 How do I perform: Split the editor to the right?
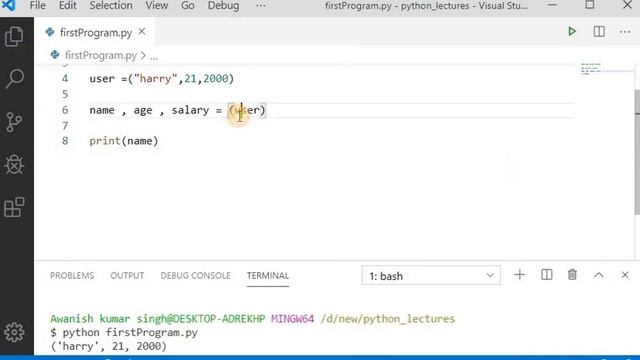(x=599, y=31)
